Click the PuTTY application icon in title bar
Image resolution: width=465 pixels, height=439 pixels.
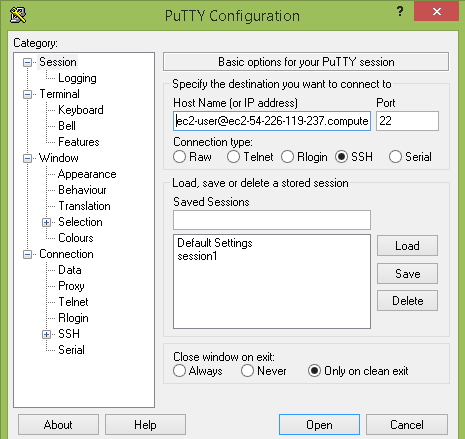(x=18, y=15)
